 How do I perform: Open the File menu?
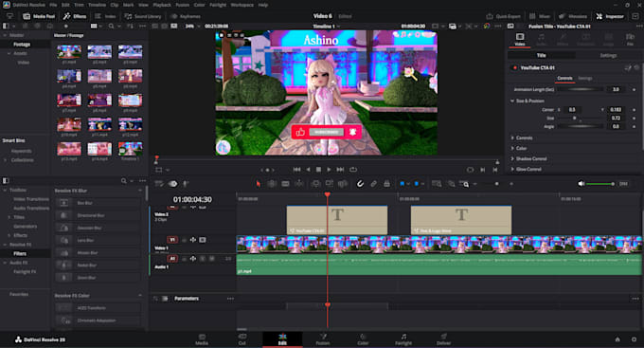53,5
